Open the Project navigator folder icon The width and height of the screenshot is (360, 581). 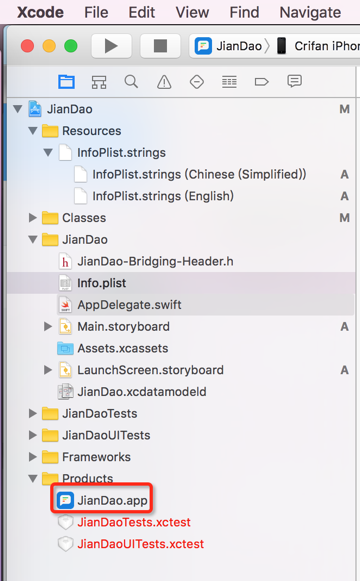(66, 82)
